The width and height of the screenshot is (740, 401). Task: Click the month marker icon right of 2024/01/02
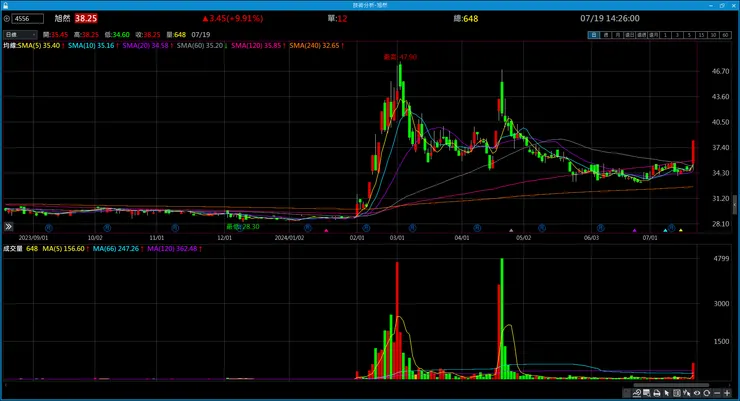(308, 228)
